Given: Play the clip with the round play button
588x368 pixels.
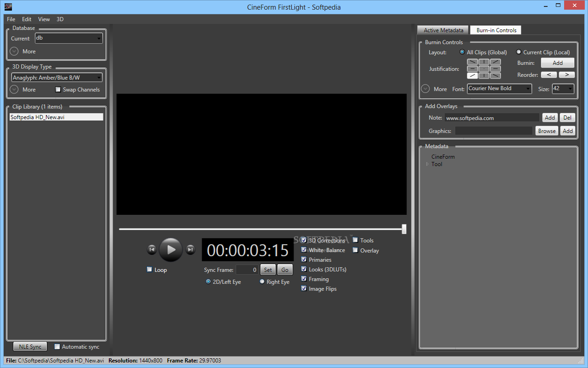Looking at the screenshot, I should 171,250.
